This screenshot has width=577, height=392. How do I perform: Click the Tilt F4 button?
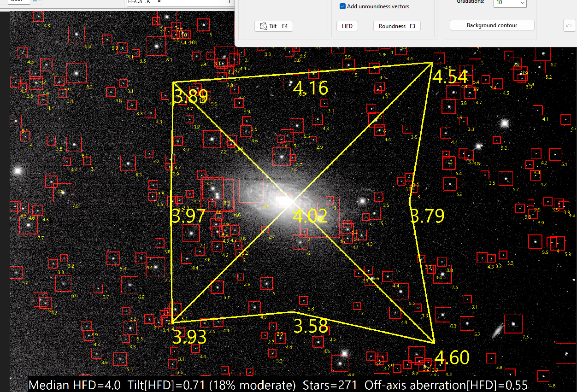[x=273, y=26]
